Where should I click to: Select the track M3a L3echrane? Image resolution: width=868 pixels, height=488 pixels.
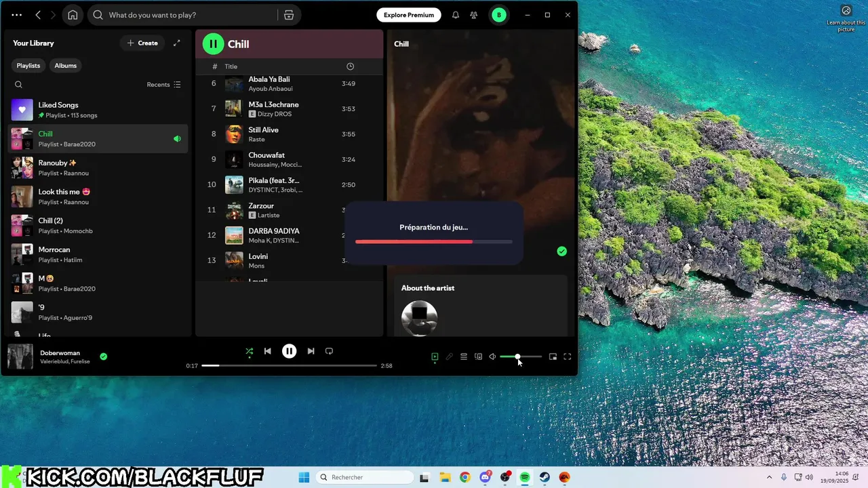coord(290,109)
